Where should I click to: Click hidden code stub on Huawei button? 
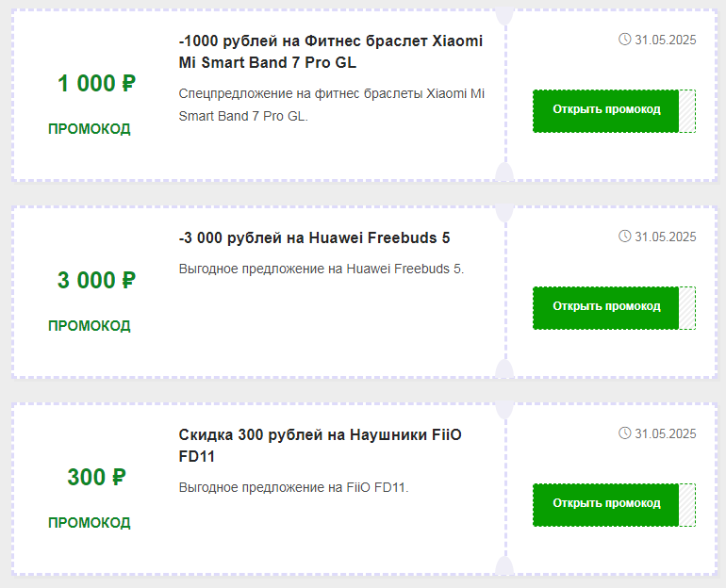[687, 308]
